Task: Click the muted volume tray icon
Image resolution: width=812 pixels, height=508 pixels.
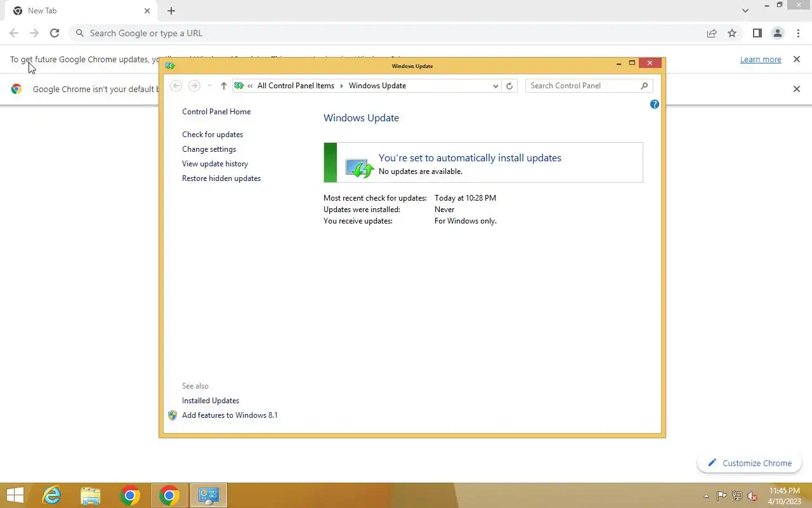Action: (752, 496)
